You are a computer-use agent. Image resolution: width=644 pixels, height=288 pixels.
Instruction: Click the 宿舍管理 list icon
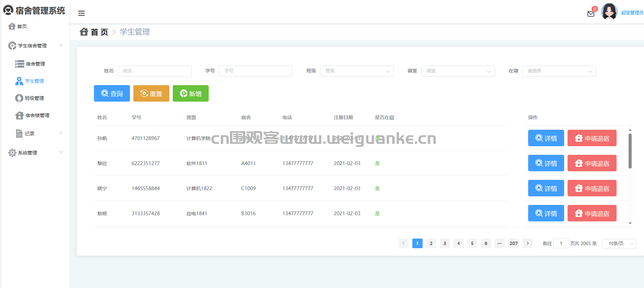(x=20, y=64)
